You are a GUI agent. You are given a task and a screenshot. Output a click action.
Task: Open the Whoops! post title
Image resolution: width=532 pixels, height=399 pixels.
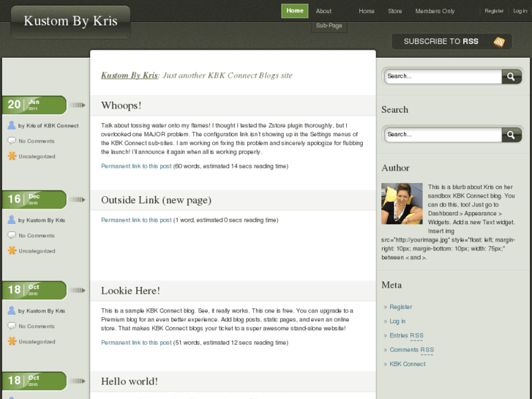(121, 105)
